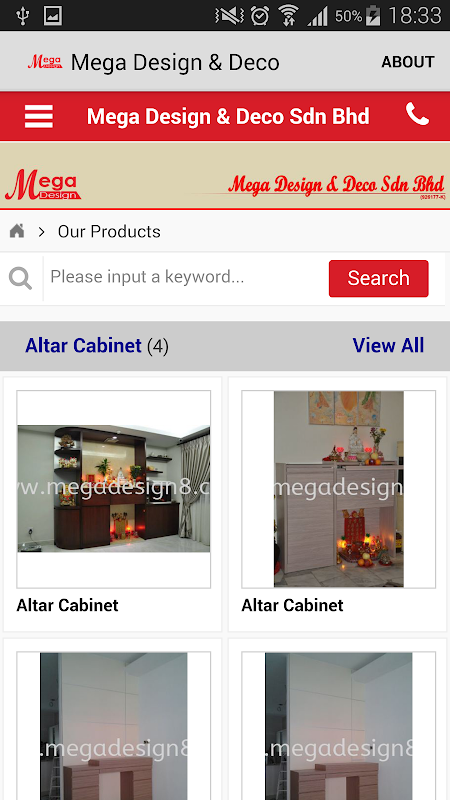Screen dimensions: 450x800
Task: Tap the image notification icon in status bar
Action: pyautogui.click(x=53, y=15)
